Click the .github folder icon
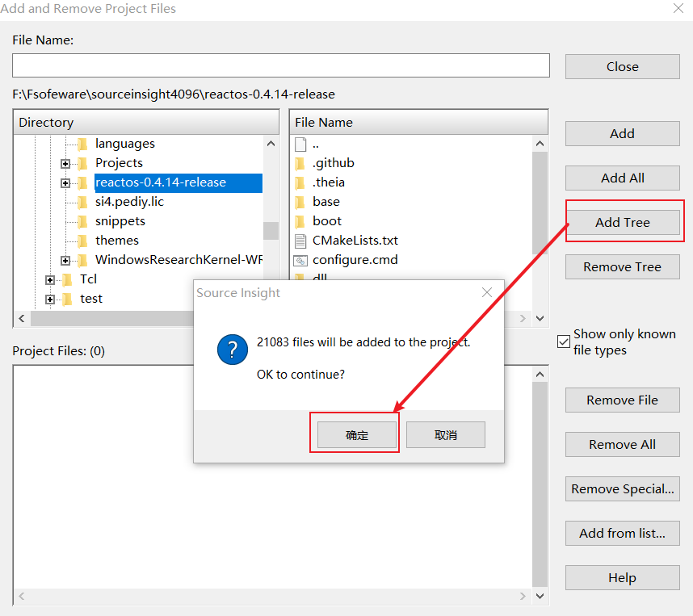 (x=300, y=163)
